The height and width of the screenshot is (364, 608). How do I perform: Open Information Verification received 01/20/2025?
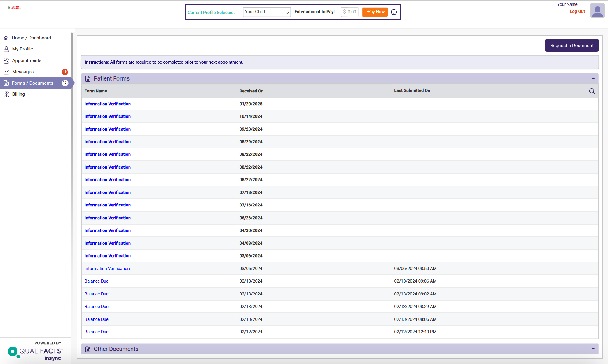[107, 104]
